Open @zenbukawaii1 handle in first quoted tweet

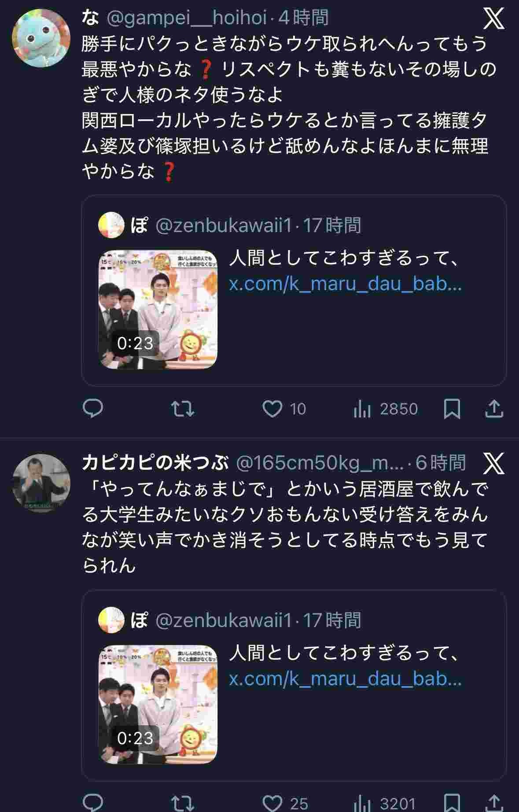224,225
